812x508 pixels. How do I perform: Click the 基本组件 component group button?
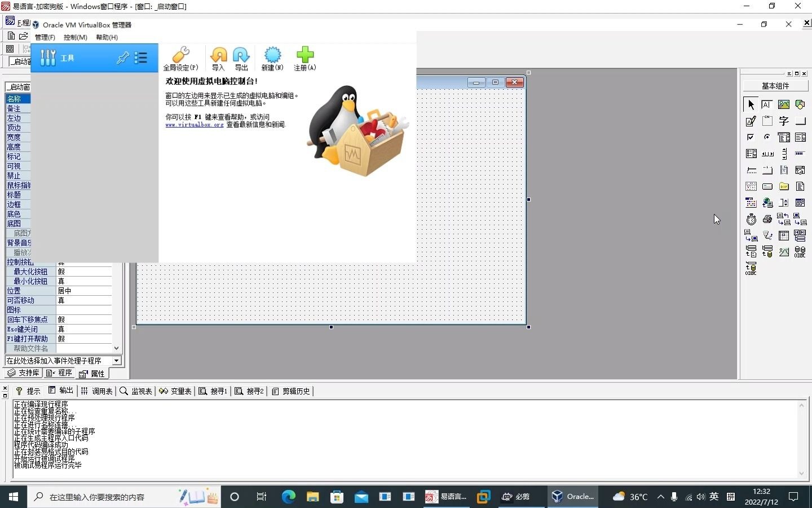[x=775, y=86]
